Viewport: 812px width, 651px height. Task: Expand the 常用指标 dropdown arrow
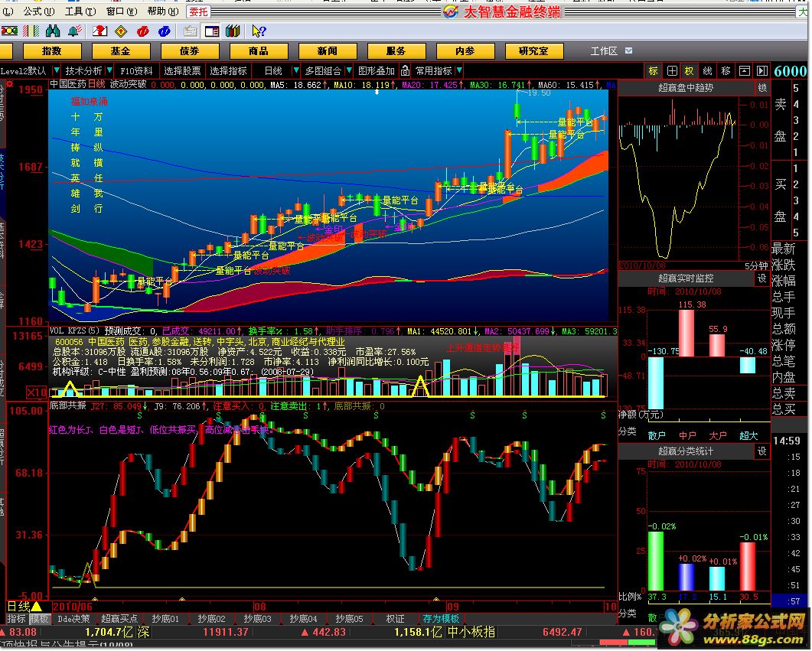tap(459, 70)
